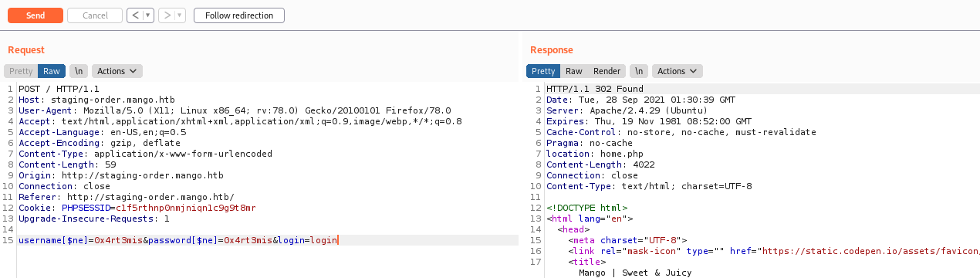Toggle \n non-printable characters in Response
Screen dimensions: 980x278
[x=638, y=71]
